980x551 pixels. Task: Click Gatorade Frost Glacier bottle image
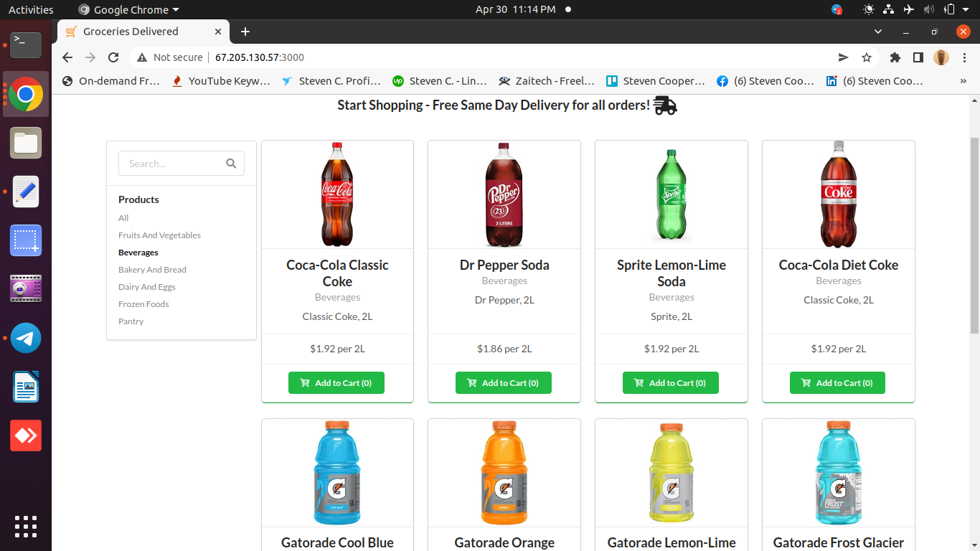click(839, 473)
